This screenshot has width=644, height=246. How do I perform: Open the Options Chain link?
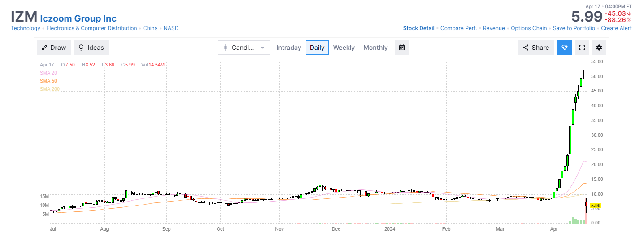pos(529,28)
